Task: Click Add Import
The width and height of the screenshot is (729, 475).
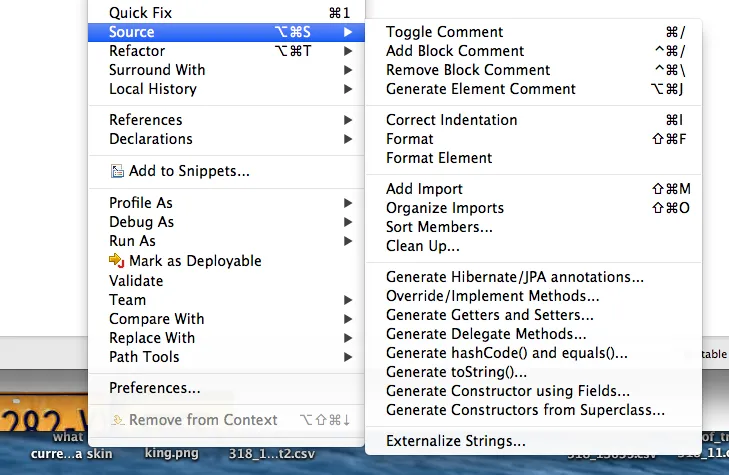Action: [x=424, y=189]
